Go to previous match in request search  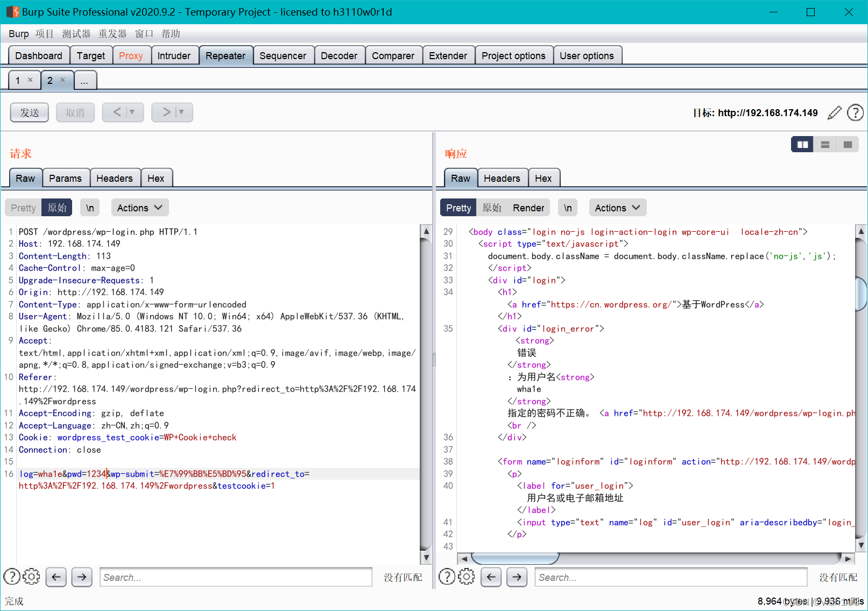(x=56, y=577)
